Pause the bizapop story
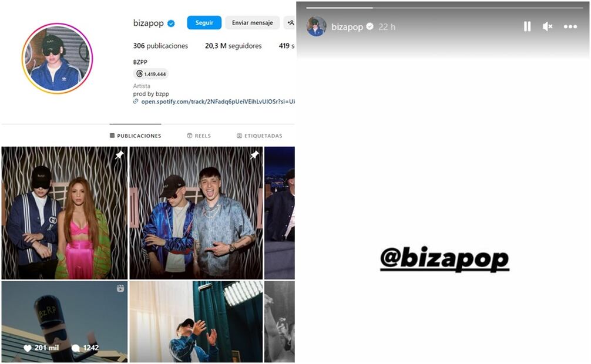 tap(527, 26)
